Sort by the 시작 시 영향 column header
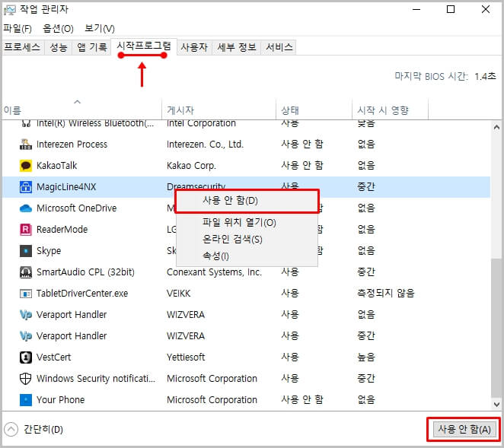504x448 pixels. (x=390, y=109)
